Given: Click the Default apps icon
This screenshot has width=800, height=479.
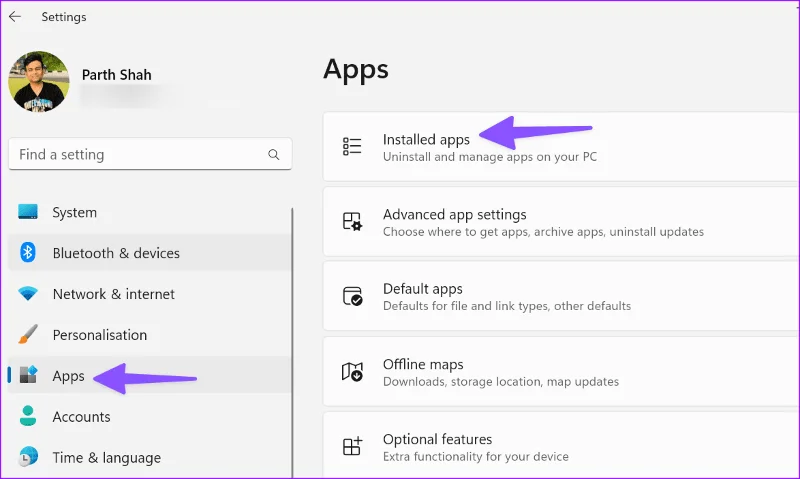Looking at the screenshot, I should (x=352, y=296).
